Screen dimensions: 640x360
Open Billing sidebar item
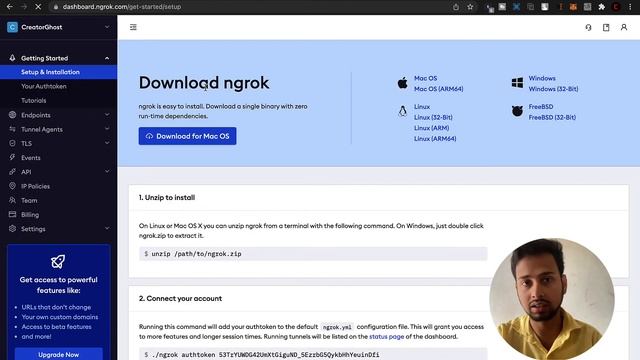point(30,215)
